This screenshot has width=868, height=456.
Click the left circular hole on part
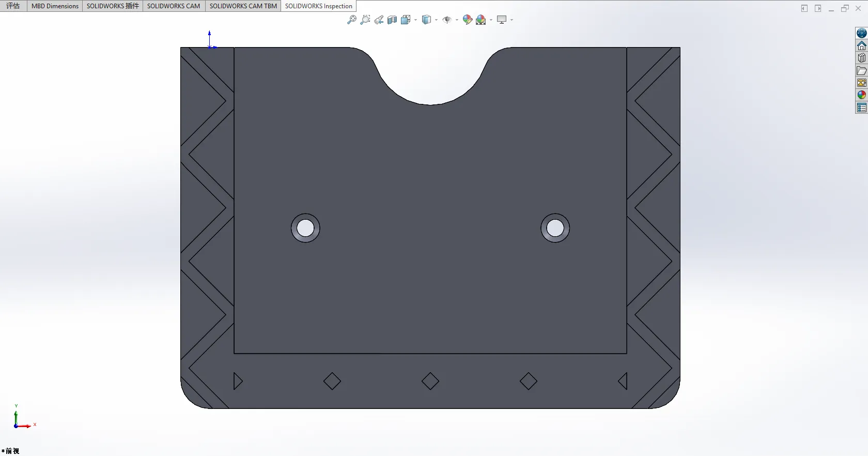pyautogui.click(x=305, y=228)
